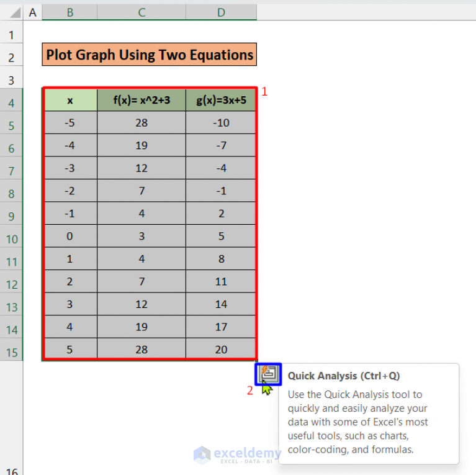The width and height of the screenshot is (476, 475).
Task: Click cell with g(x) value -1
Action: [221, 191]
